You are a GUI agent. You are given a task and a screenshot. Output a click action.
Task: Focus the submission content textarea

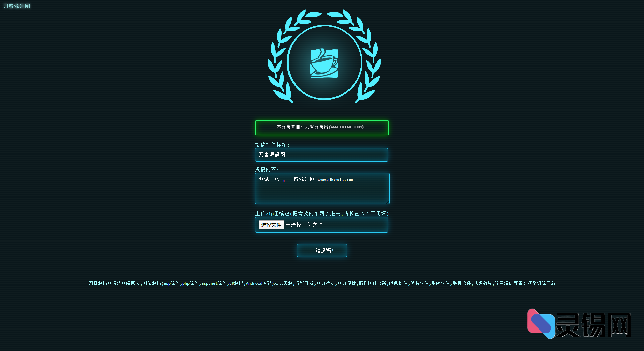(322, 192)
